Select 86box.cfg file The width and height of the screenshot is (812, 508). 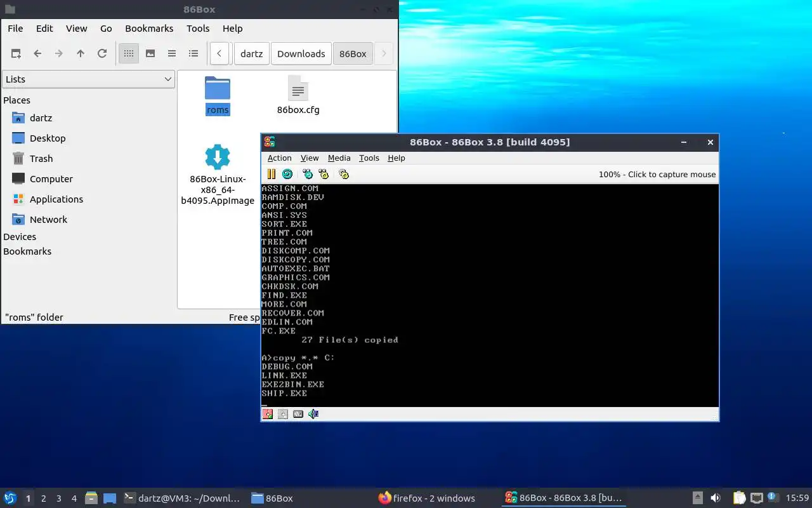[x=298, y=95]
